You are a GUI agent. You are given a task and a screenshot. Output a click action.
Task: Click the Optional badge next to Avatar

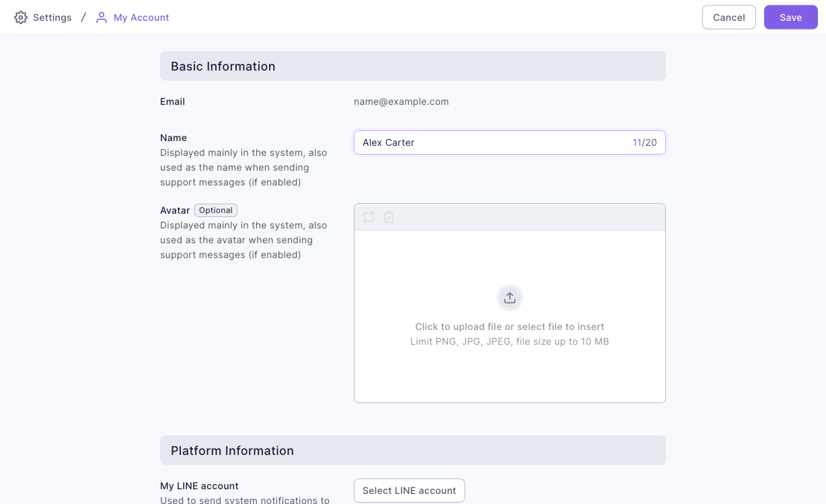pos(216,210)
